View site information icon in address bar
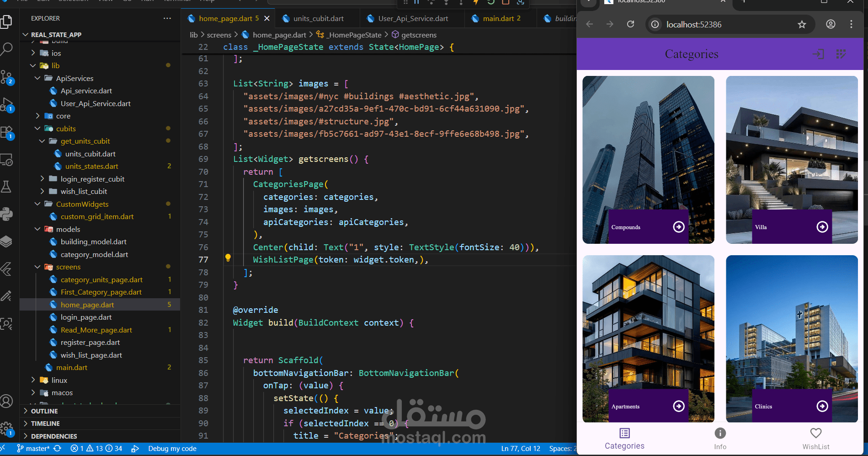The image size is (868, 456). [x=655, y=24]
